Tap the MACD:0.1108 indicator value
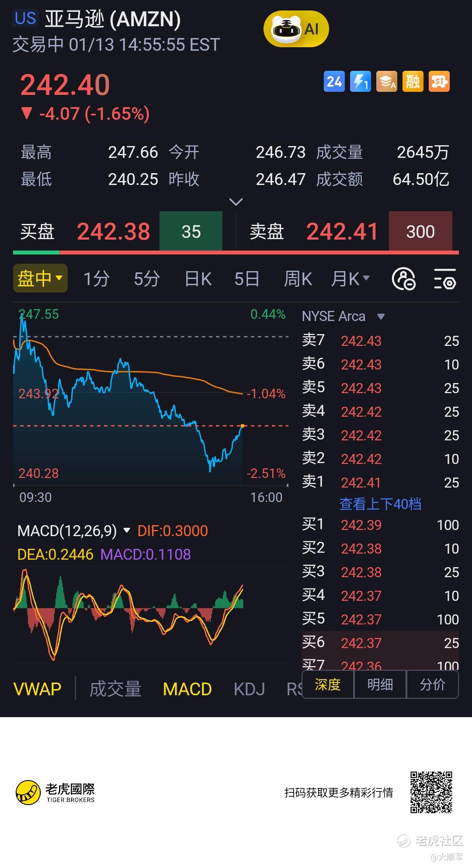472x868 pixels. [146, 554]
